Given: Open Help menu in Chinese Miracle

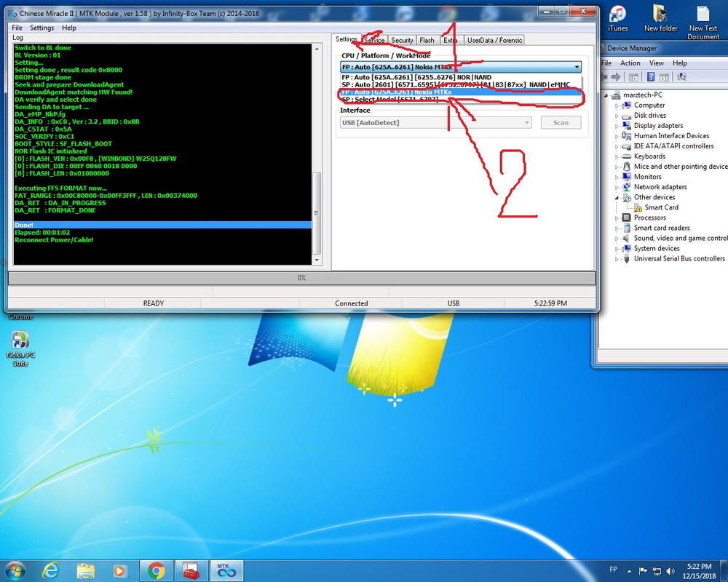Looking at the screenshot, I should click(x=68, y=28).
